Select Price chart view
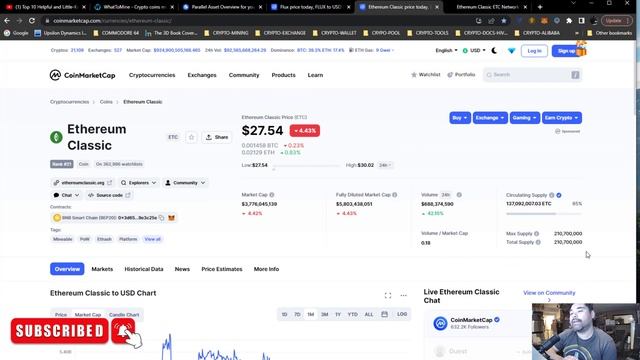Image resolution: width=640 pixels, height=360 pixels. pos(61,315)
